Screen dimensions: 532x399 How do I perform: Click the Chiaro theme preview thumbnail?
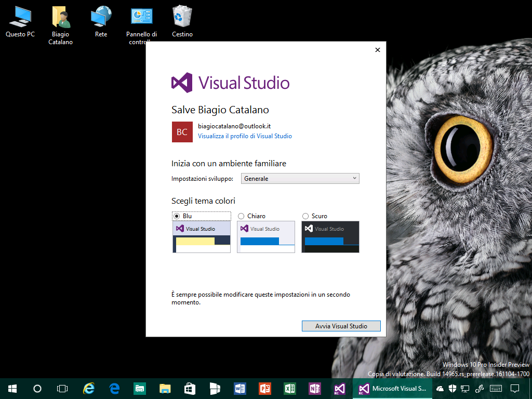(266, 237)
